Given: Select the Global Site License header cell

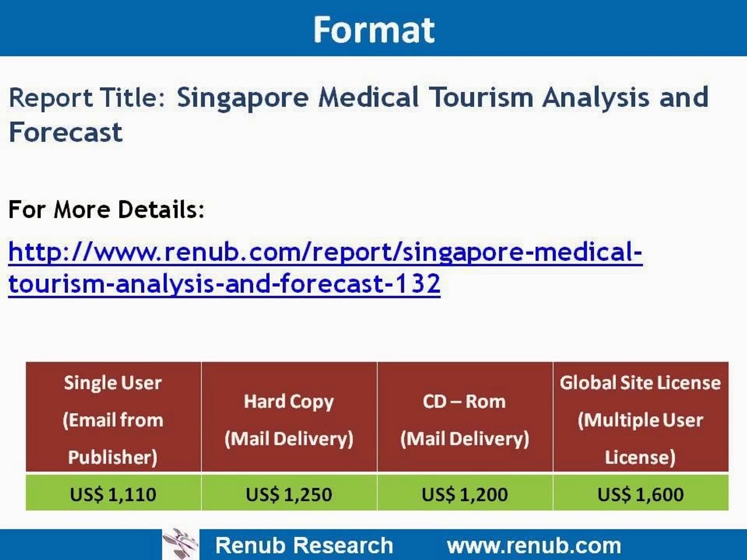Looking at the screenshot, I should tap(641, 417).
